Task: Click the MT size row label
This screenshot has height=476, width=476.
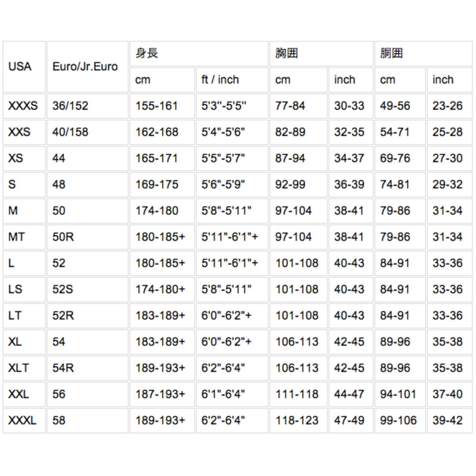Action: pyautogui.click(x=16, y=237)
